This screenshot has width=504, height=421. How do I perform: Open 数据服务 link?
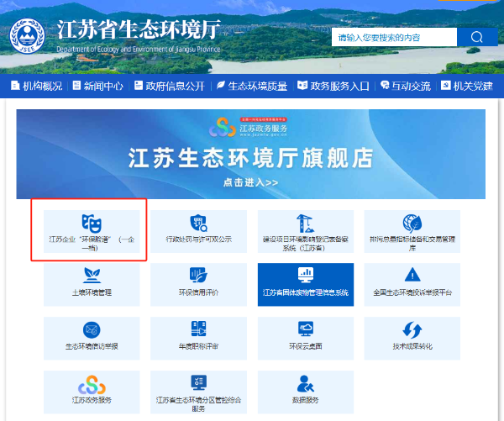[306, 392]
